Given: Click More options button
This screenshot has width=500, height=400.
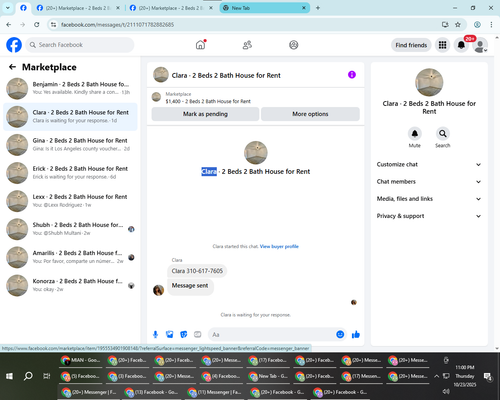Looking at the screenshot, I should coord(310,114).
